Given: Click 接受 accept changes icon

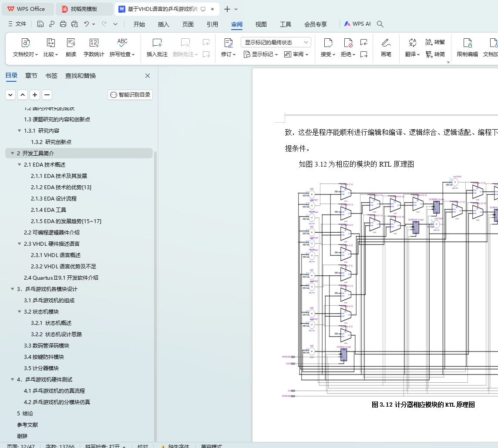Looking at the screenshot, I should pos(328,43).
